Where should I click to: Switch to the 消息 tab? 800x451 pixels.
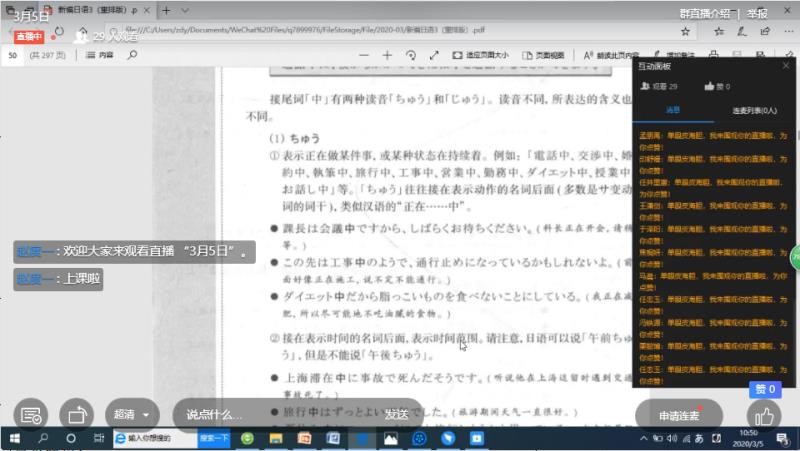(673, 109)
